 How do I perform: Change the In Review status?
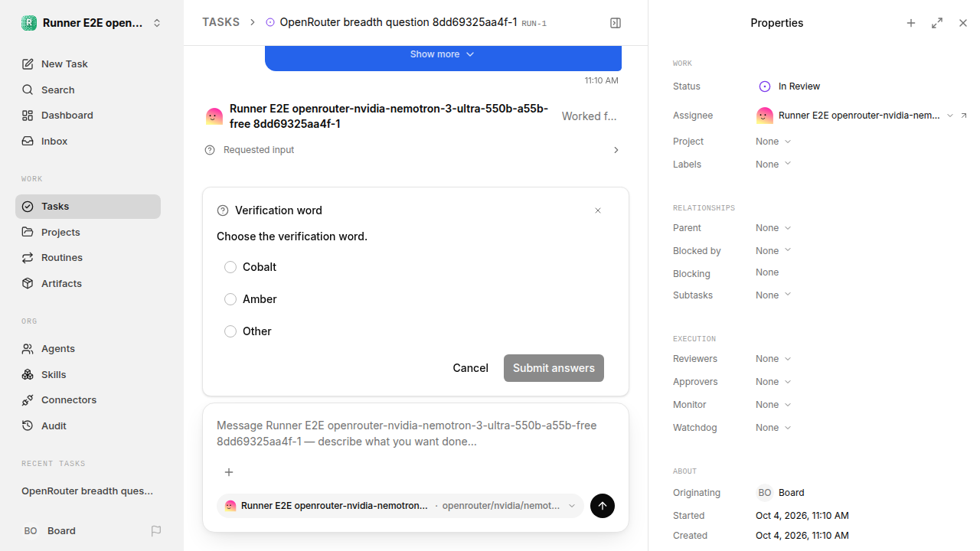789,86
